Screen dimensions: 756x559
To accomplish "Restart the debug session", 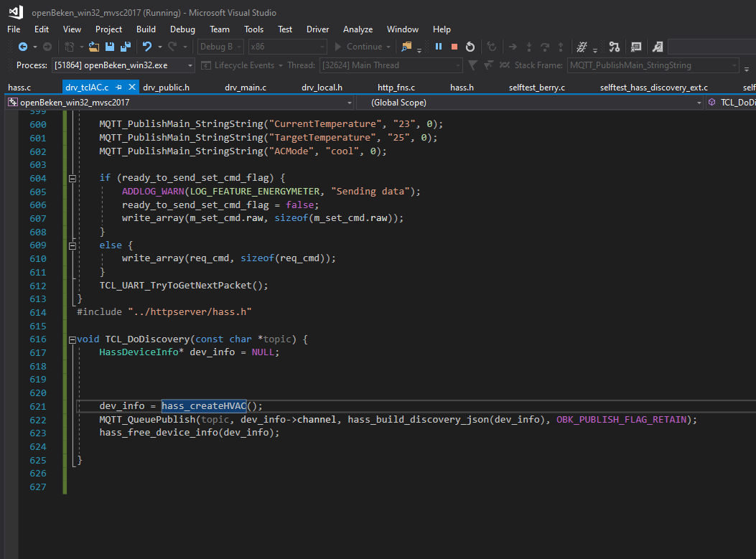I will coord(470,47).
